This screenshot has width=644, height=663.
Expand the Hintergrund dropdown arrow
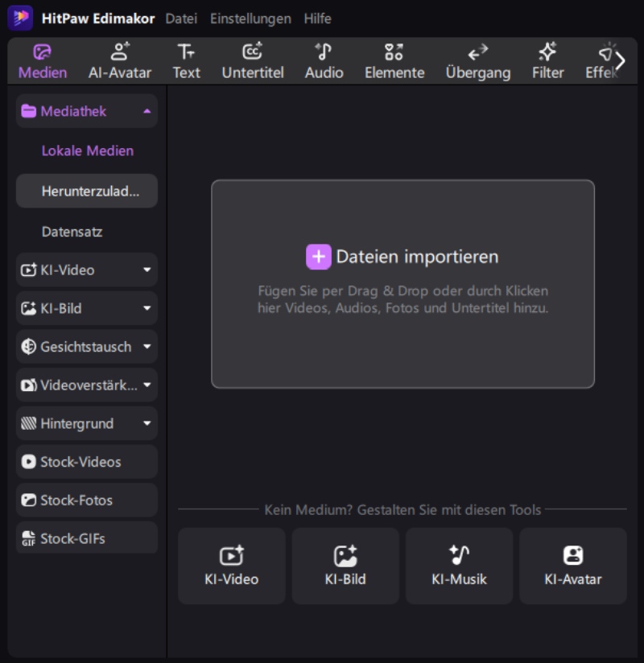tap(147, 423)
